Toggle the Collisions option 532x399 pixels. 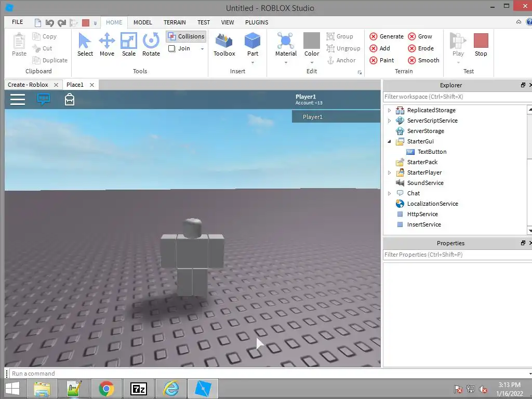pyautogui.click(x=187, y=36)
